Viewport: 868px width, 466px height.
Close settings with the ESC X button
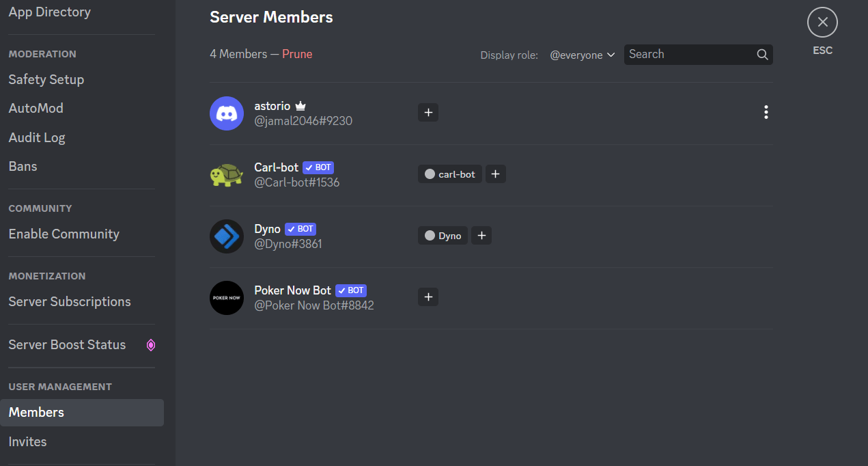[822, 23]
